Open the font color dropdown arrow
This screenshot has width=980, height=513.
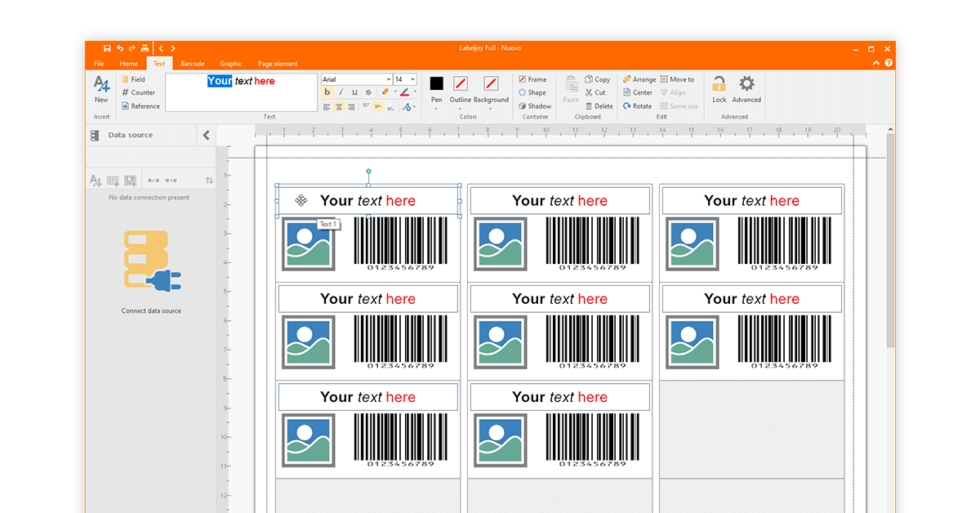[415, 91]
